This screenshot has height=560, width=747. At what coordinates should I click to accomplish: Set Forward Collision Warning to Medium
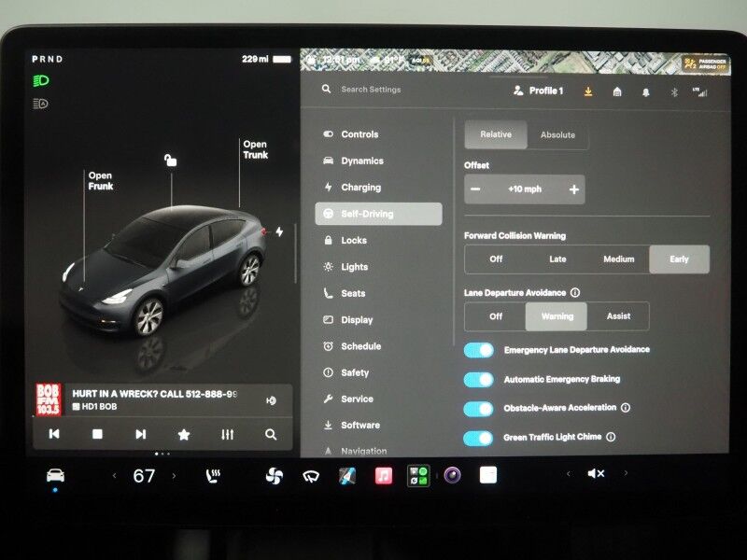click(x=618, y=259)
